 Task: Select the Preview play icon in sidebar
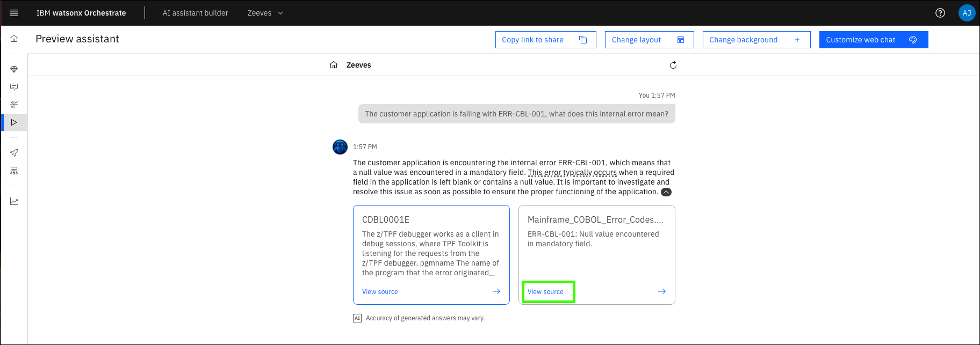coord(14,122)
